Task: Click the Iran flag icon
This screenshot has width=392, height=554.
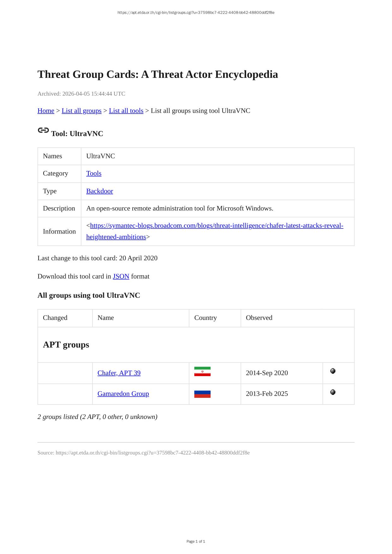Action: 202,371
